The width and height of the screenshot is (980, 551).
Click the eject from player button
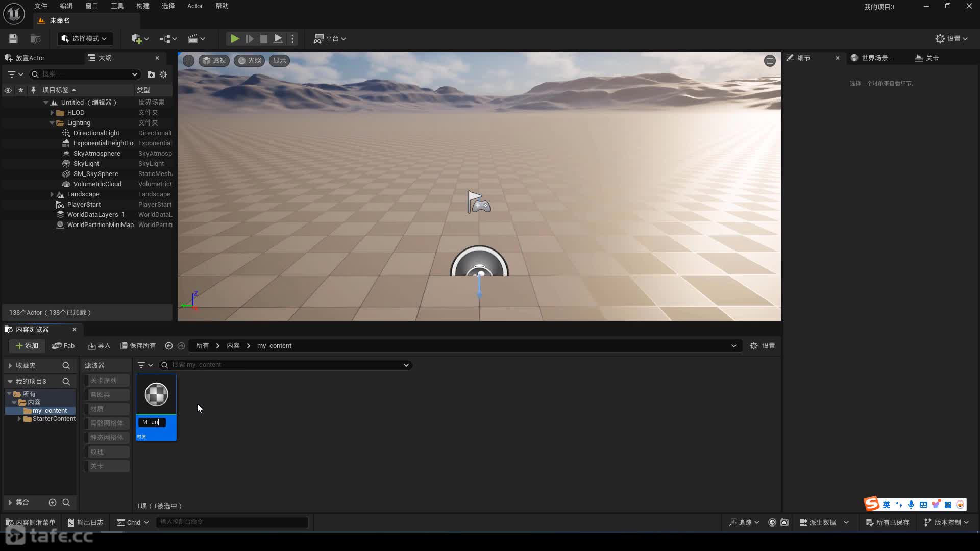[x=278, y=39]
